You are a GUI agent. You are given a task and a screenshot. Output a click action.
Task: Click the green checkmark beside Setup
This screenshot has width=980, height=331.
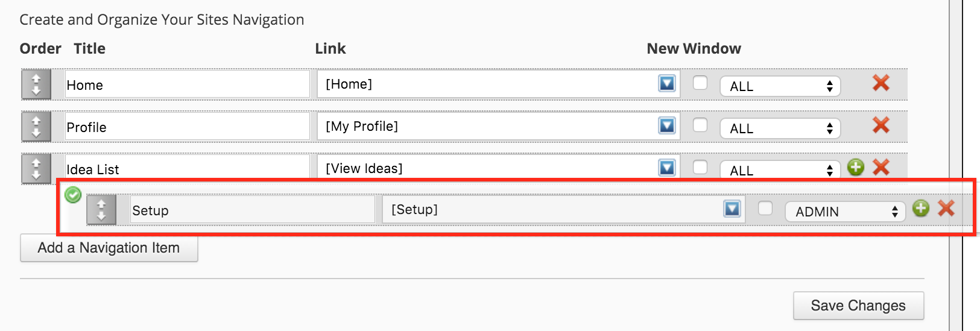(73, 195)
